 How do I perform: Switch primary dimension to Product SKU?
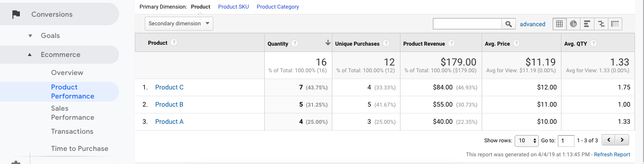[x=233, y=7]
